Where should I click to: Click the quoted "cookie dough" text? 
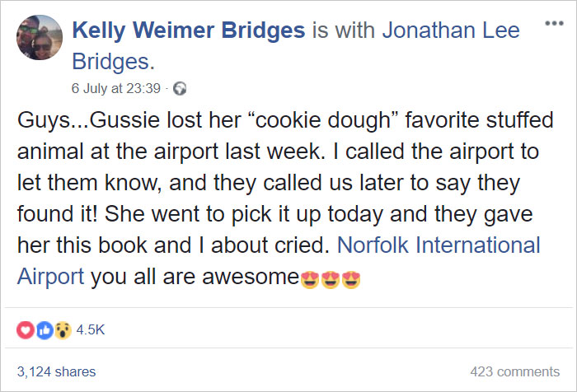(x=324, y=120)
